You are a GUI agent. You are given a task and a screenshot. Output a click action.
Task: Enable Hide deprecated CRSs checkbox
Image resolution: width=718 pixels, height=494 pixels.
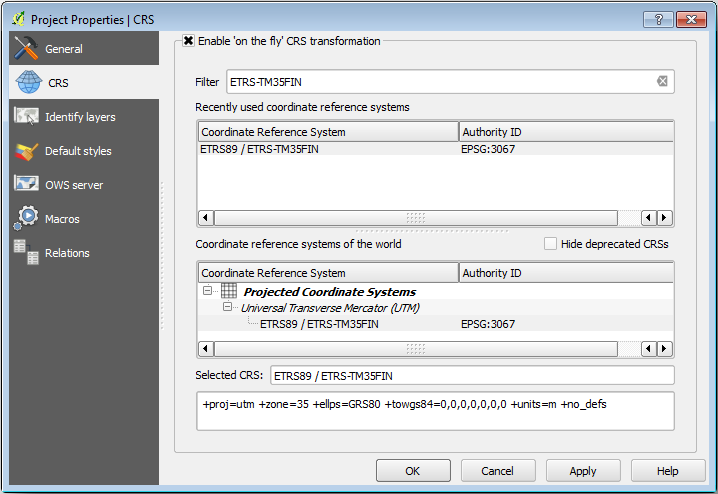point(550,243)
